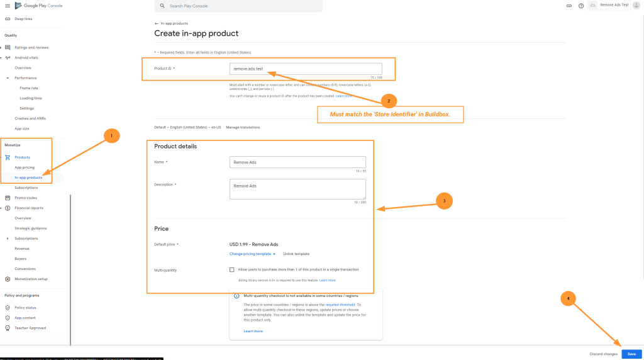
Task: Open the hamburger navigation menu
Action: click(7, 6)
